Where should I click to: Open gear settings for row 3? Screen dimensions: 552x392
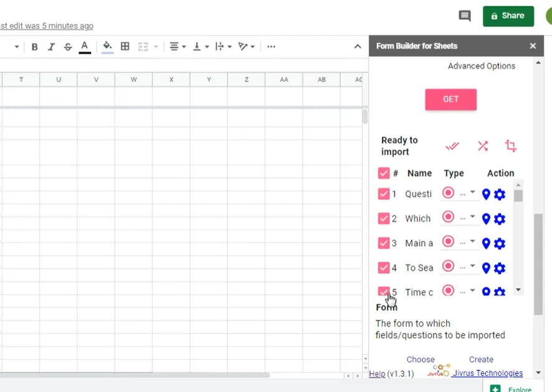click(500, 244)
